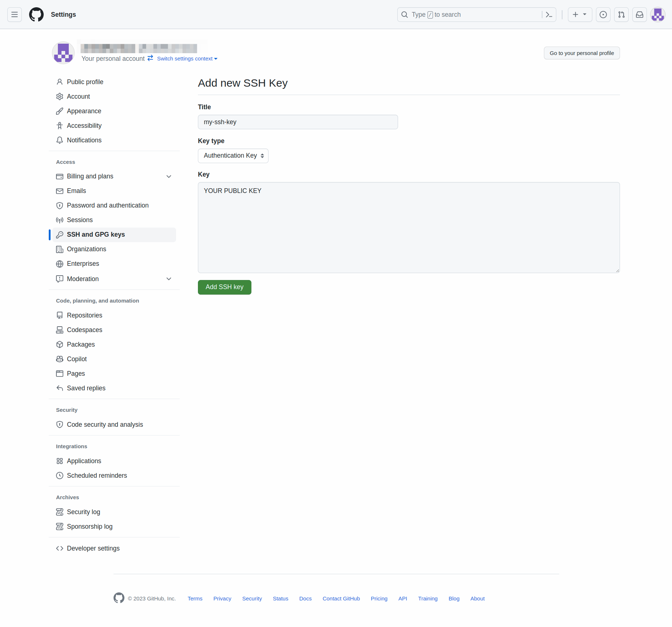Open the hamburger navigation menu

[x=15, y=15]
